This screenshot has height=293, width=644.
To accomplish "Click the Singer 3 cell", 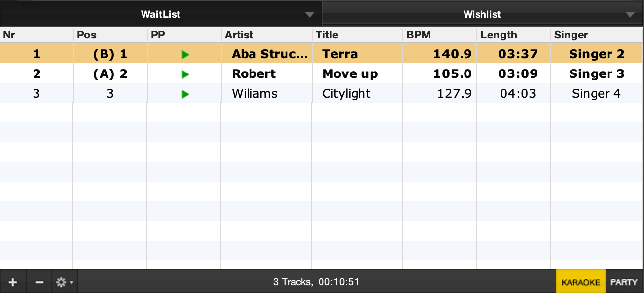I will (596, 74).
